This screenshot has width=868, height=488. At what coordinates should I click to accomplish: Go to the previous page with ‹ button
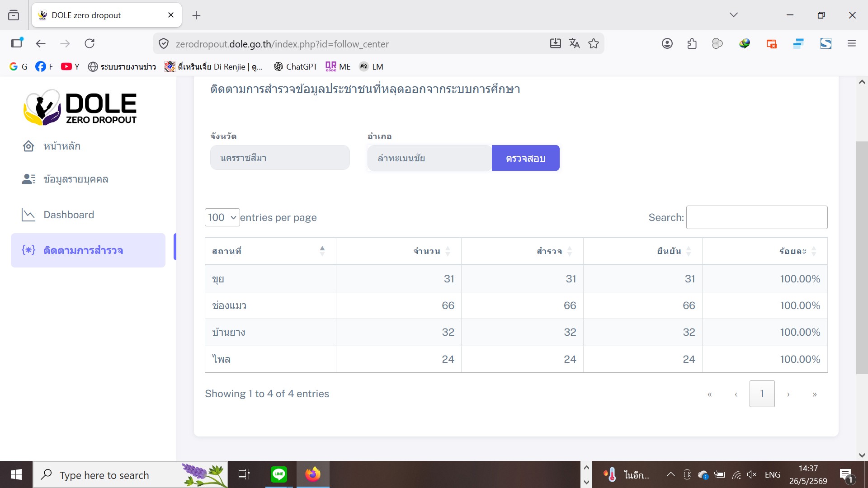tap(736, 394)
